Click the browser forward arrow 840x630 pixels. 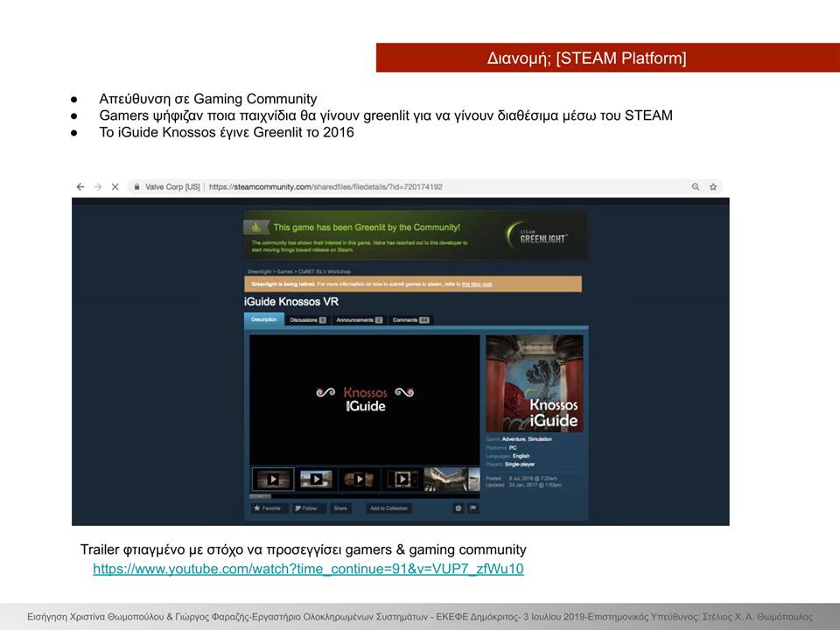tap(97, 187)
